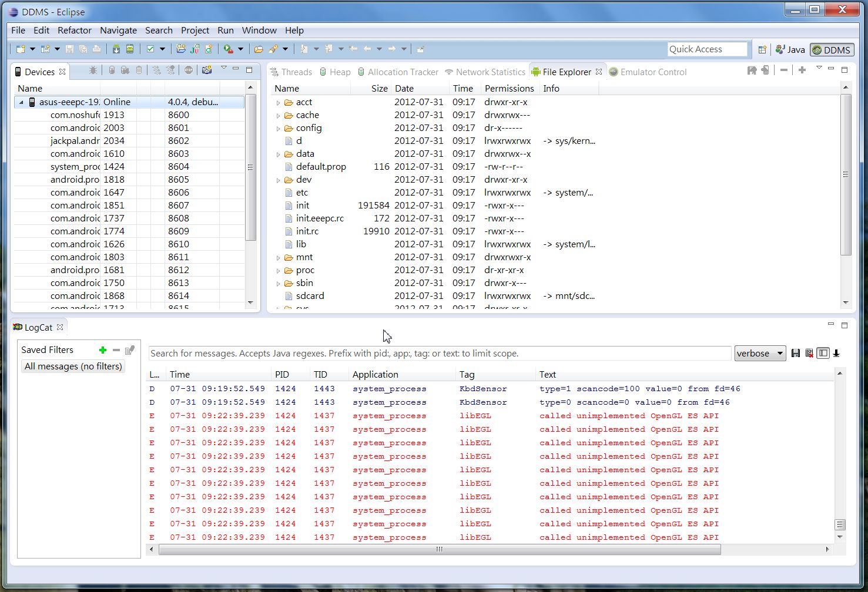Switch to the Threads tab
Viewport: 868px width, 592px height.
291,72
